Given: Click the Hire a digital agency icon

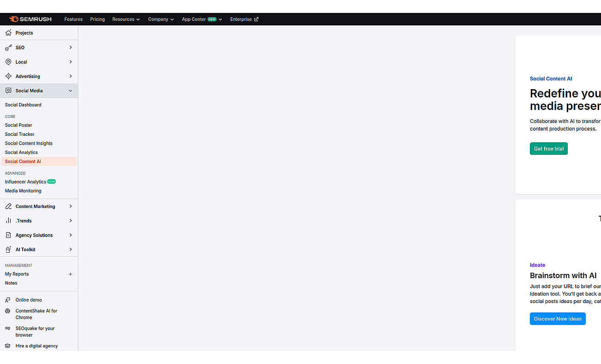Looking at the screenshot, I should 7,346.
